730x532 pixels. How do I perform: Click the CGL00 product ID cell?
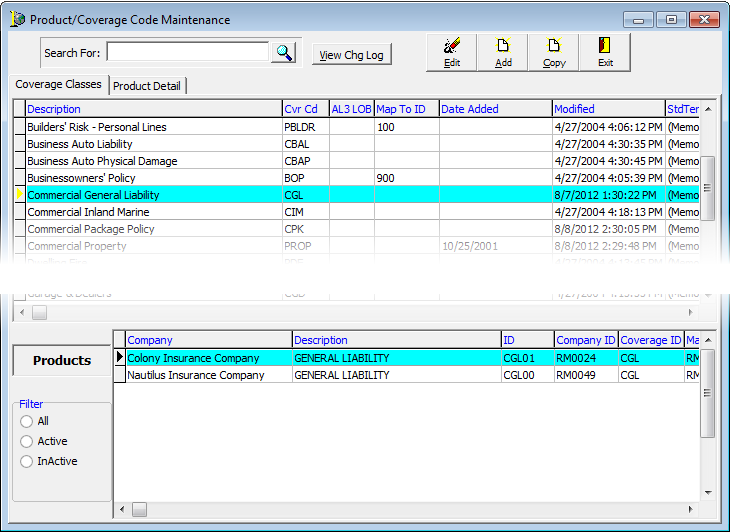[x=527, y=375]
